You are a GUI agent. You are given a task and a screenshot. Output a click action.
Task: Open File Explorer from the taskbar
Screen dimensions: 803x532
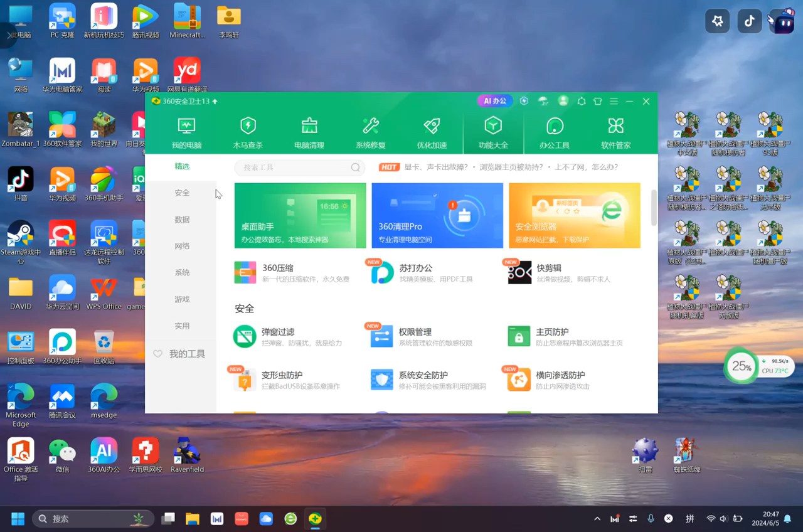click(192, 519)
